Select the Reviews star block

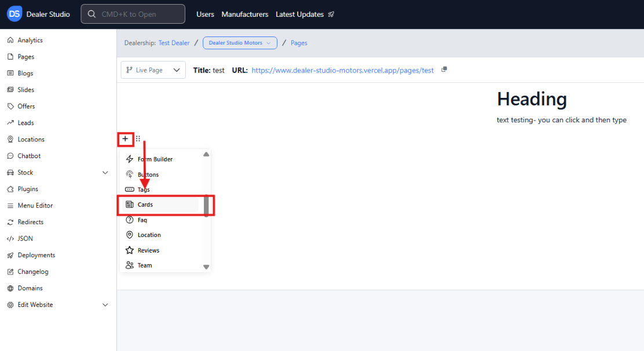[x=148, y=250]
